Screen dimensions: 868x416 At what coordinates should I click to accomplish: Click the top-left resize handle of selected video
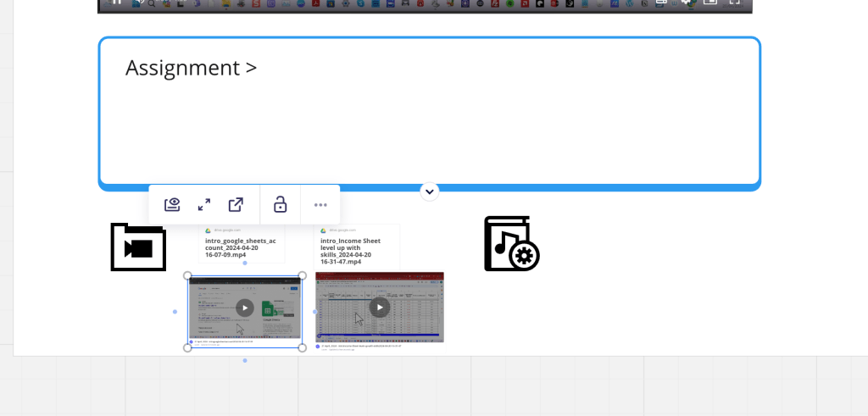point(187,275)
